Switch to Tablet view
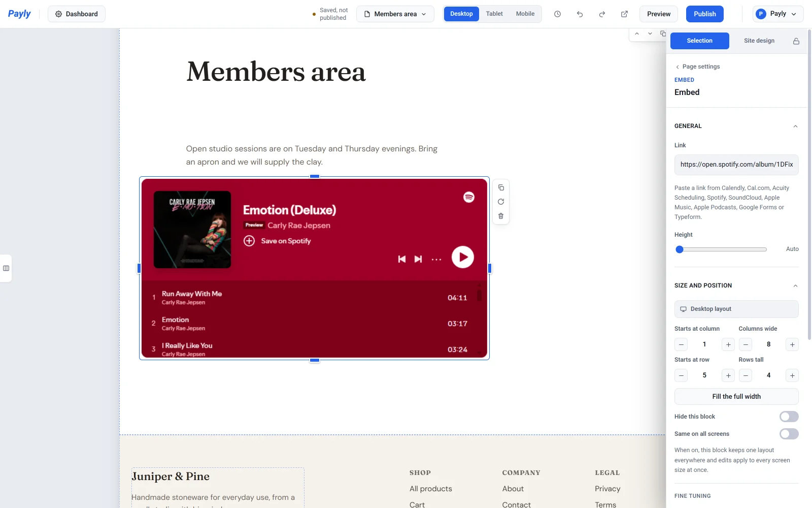This screenshot has height=508, width=812. pyautogui.click(x=494, y=14)
